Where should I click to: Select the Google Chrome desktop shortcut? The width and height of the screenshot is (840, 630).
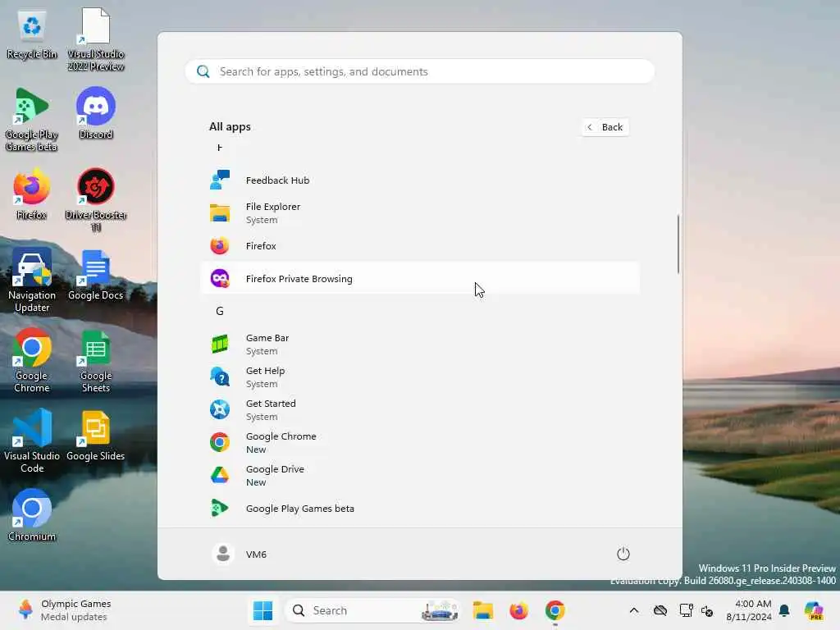click(x=32, y=361)
